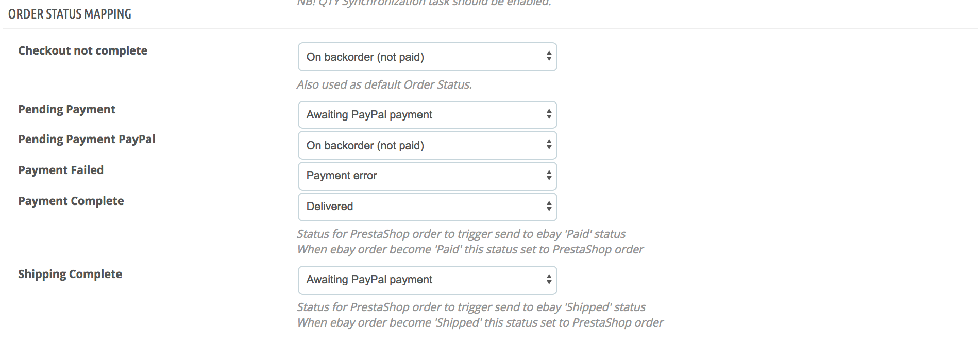Click the arrows on Delivered select

click(549, 207)
